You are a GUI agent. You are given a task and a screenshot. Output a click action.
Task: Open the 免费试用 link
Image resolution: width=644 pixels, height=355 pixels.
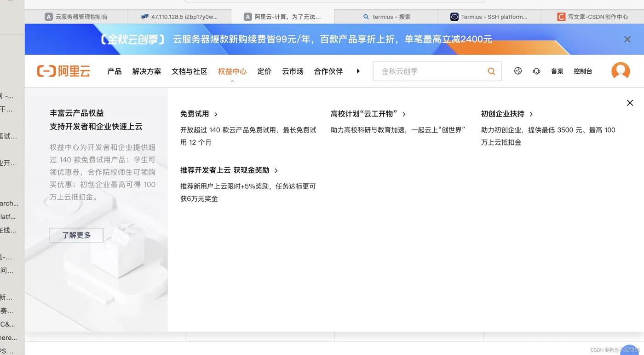199,114
